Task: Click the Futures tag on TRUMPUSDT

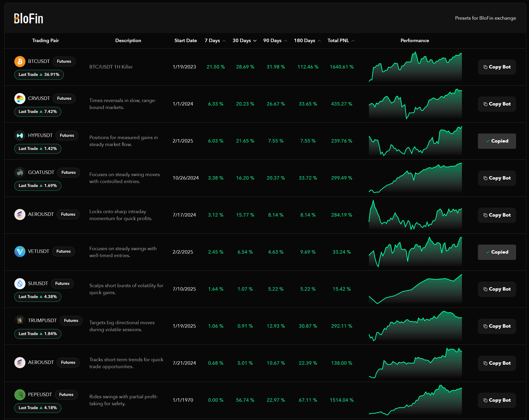Action: pyautogui.click(x=71, y=321)
